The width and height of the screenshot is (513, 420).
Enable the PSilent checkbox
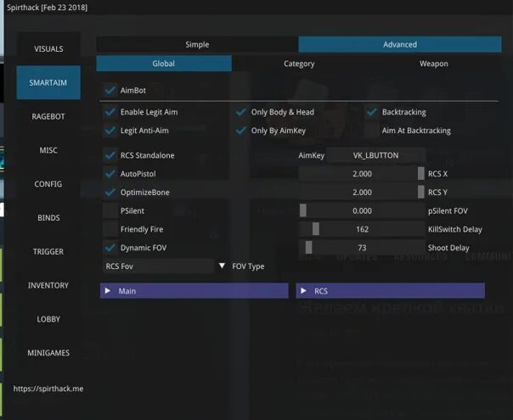coord(110,210)
